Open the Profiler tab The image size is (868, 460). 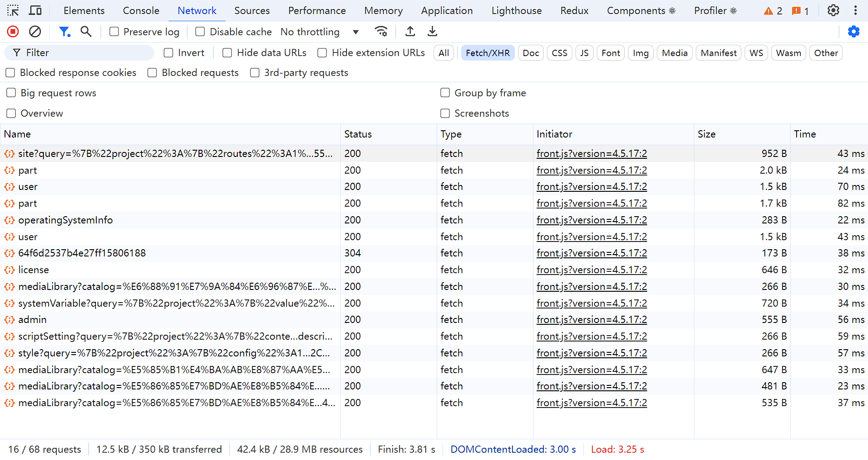tap(715, 10)
